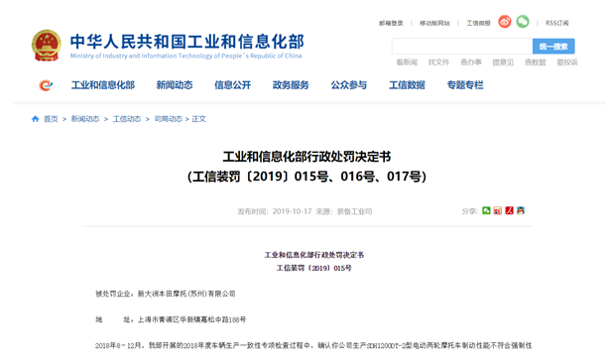Open the 工业和信息化部 menu item
This screenshot has height=364, width=612.
point(103,85)
